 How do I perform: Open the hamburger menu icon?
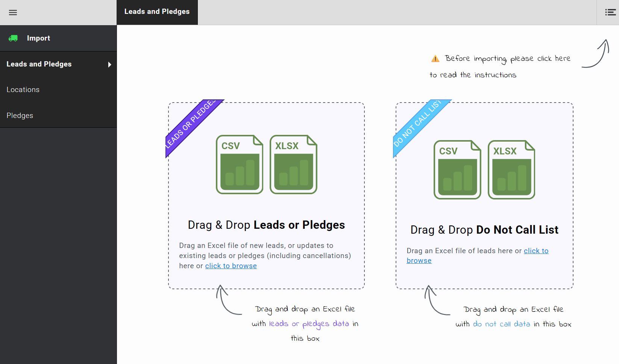coord(13,12)
